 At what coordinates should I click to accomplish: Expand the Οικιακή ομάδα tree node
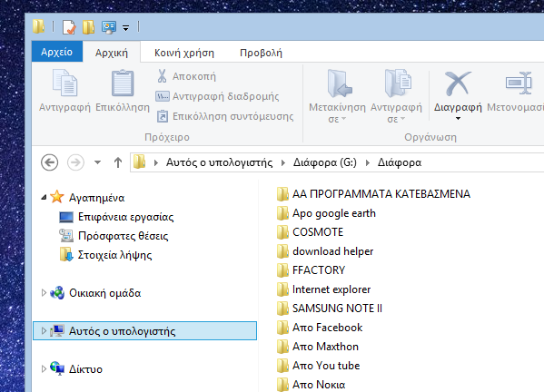(44, 293)
